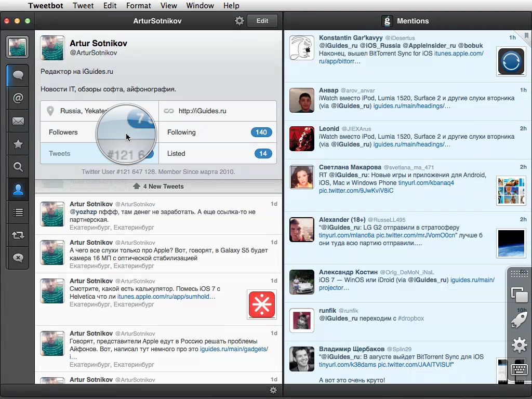Open Александр Костин's avatar
This screenshot has width=532, height=399.
coord(302,282)
